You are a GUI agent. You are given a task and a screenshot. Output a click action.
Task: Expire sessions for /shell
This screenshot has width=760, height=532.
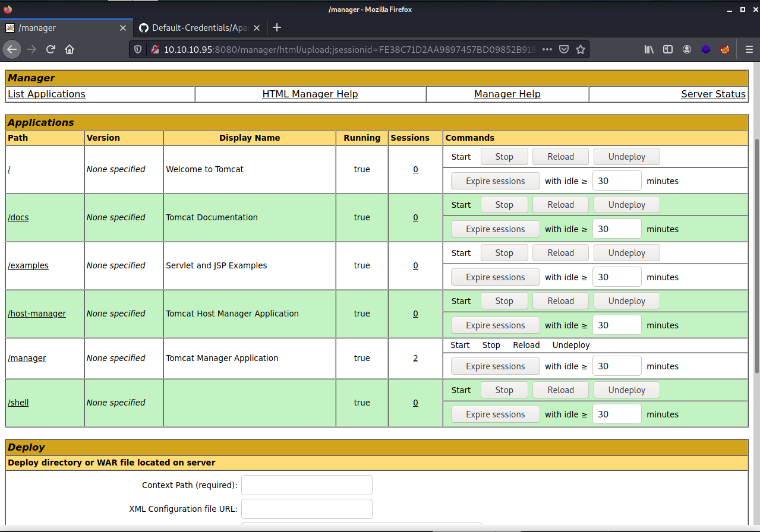[495, 414]
